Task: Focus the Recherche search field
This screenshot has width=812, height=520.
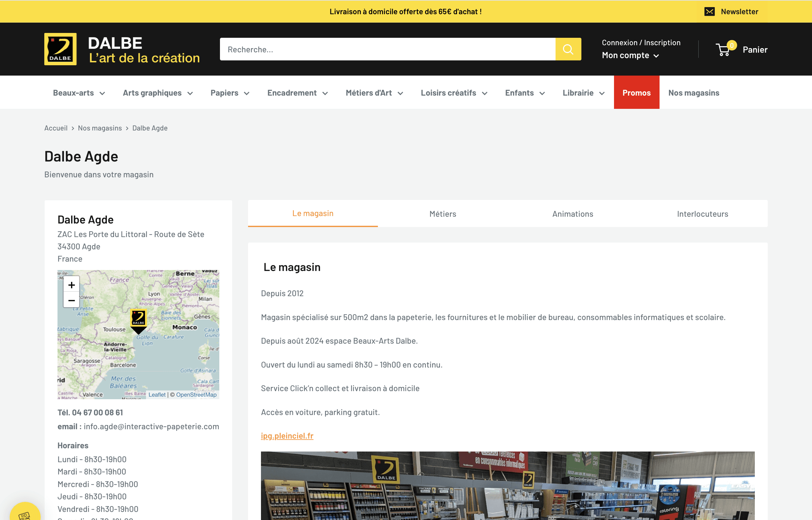Action: pyautogui.click(x=387, y=49)
